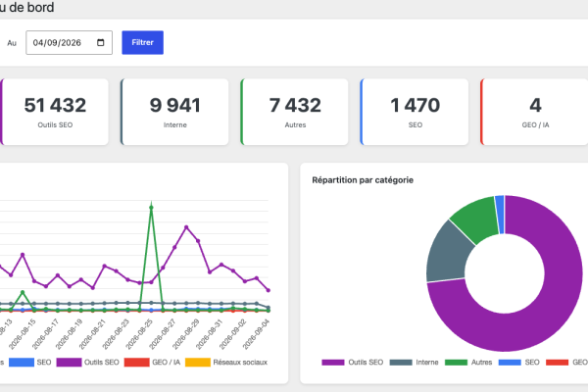Click the purple peak point near 2026-08-28
This screenshot has width=588, height=392.
[x=186, y=227]
